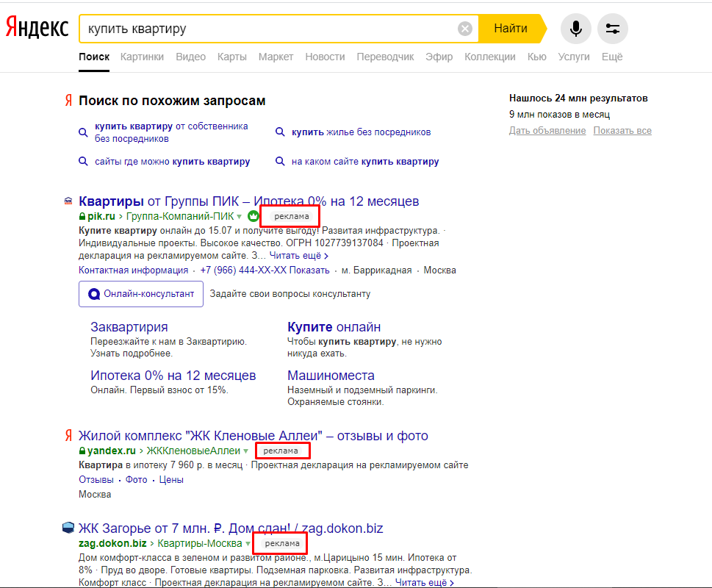Open the Квартиры от Группы ПИК result title
Image resolution: width=712 pixels, height=588 pixels.
coord(249,201)
